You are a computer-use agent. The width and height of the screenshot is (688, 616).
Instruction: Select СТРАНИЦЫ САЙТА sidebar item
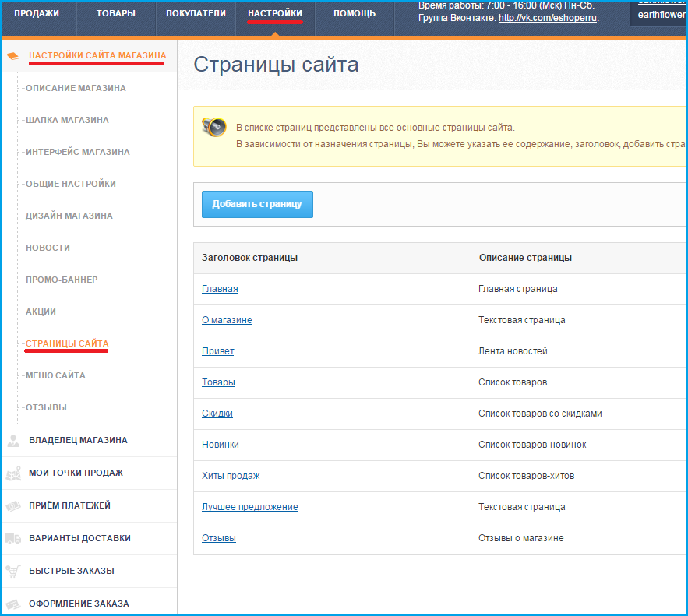pos(67,343)
